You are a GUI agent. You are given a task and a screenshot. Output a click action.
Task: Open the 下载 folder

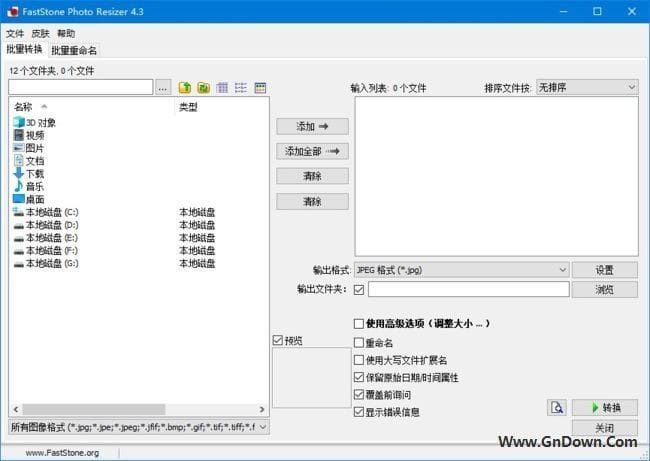[29, 174]
